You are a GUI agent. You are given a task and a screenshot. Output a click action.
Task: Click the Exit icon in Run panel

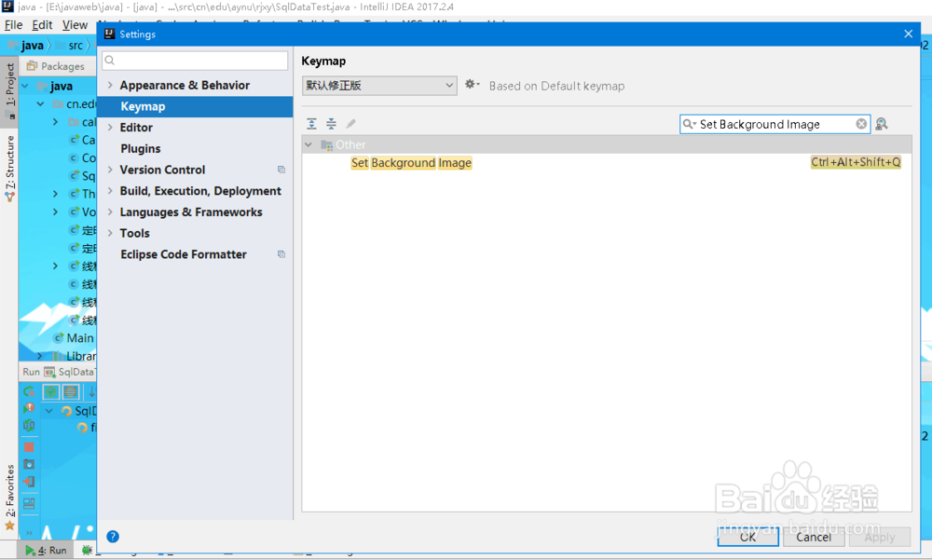click(x=29, y=482)
